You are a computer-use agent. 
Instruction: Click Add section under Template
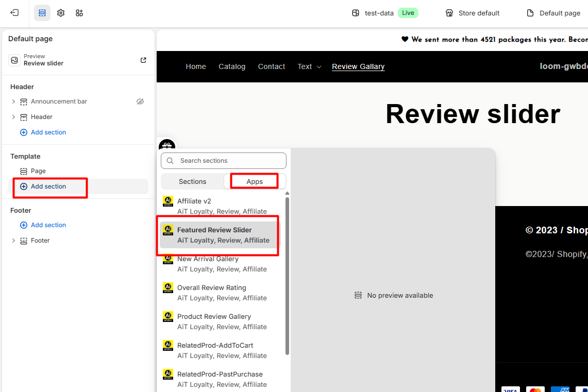(x=48, y=186)
